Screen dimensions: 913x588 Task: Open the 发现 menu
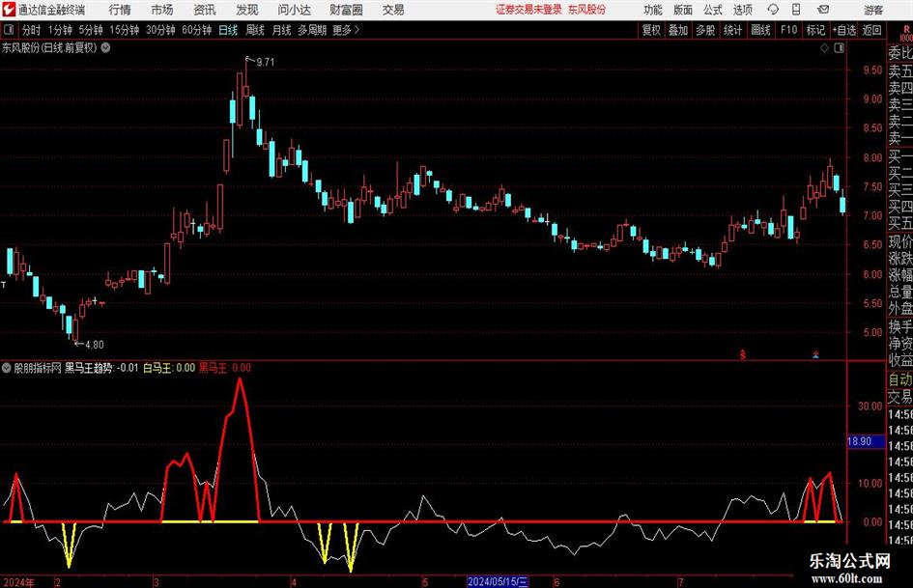(247, 10)
